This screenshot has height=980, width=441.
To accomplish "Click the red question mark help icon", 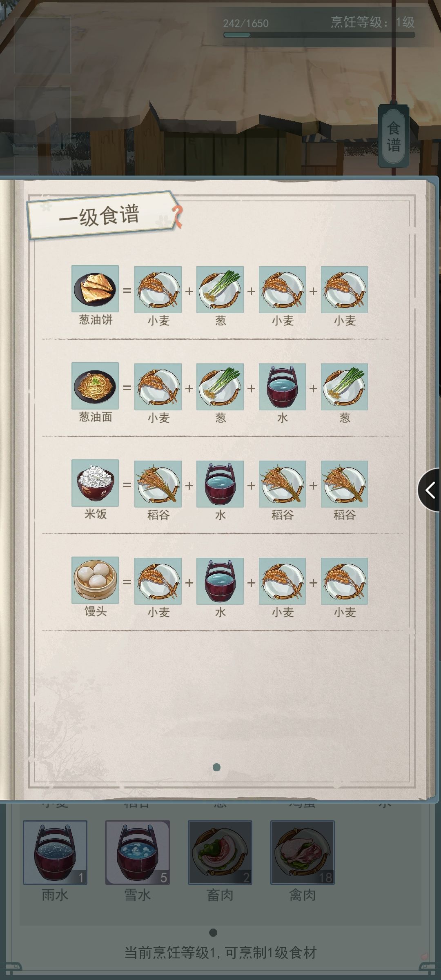I will click(x=177, y=216).
